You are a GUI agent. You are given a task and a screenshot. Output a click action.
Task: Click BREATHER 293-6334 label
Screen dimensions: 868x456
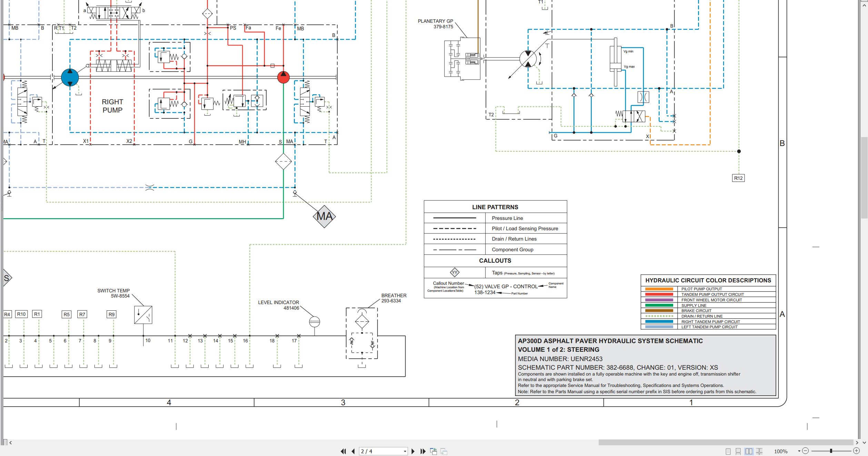tap(394, 298)
